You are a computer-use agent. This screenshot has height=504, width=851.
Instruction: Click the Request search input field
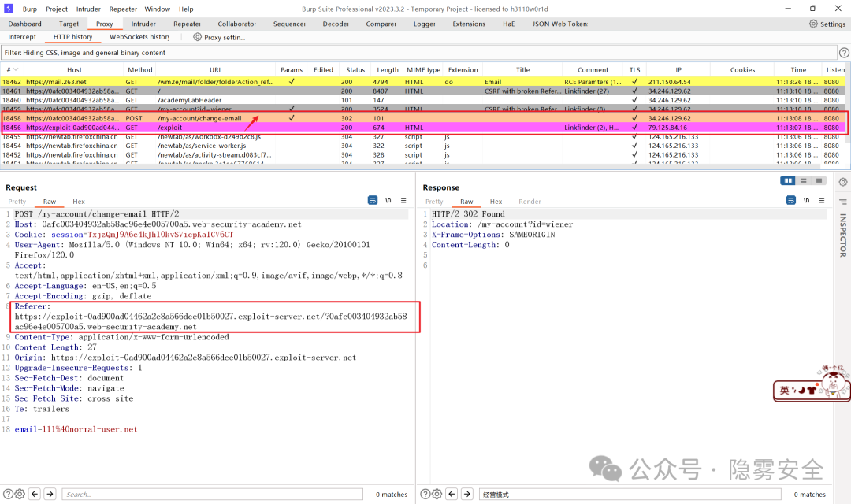point(212,495)
